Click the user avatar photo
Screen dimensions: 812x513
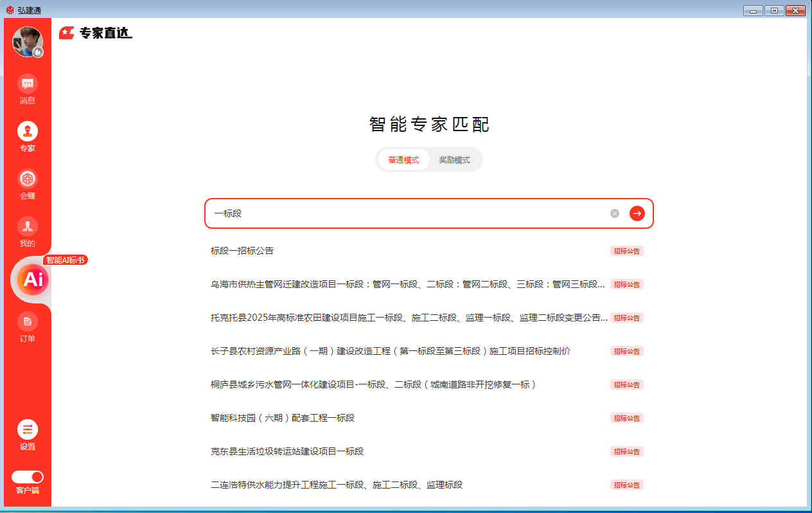tap(28, 41)
